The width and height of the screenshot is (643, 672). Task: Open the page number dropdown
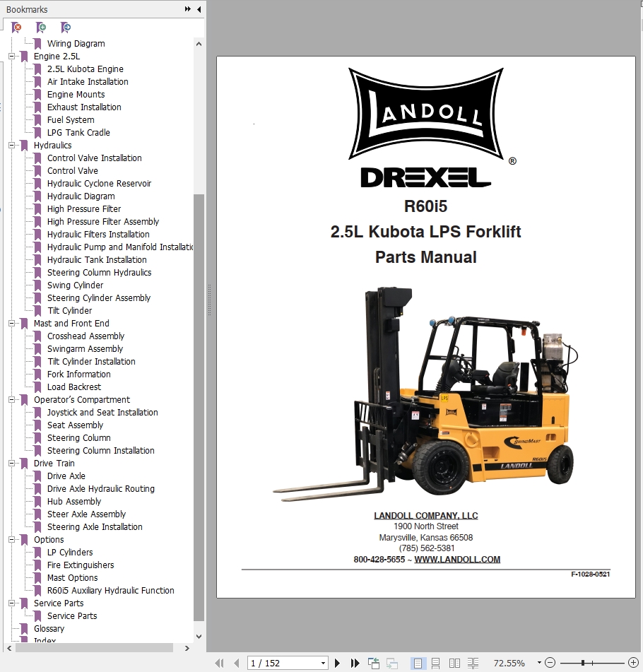[323, 663]
